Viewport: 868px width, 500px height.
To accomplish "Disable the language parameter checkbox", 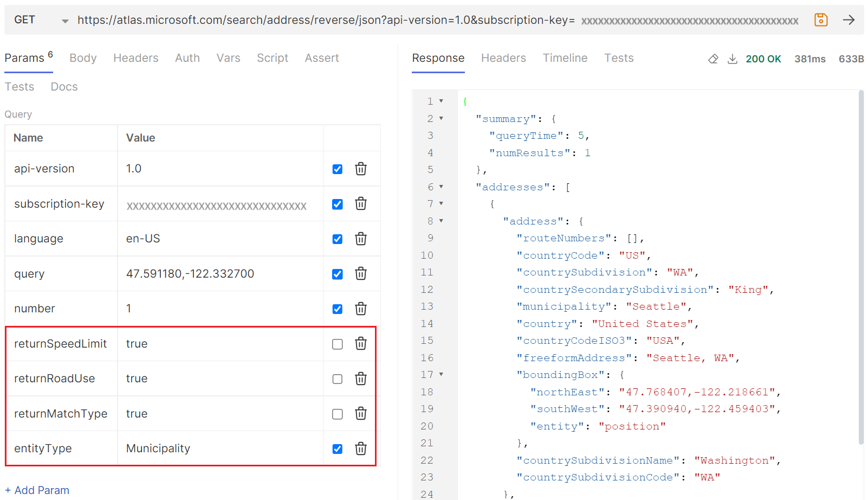I will click(337, 239).
